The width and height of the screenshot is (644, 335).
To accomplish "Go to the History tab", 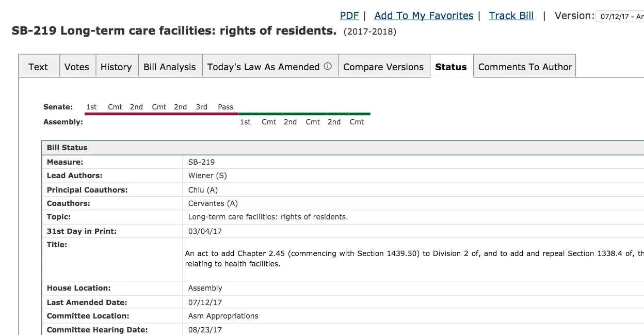I will coord(116,67).
